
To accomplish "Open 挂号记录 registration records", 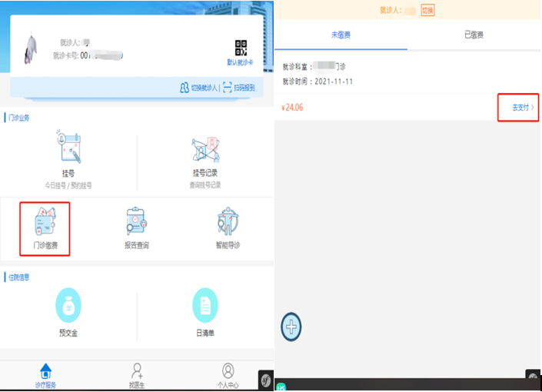I will tap(204, 151).
